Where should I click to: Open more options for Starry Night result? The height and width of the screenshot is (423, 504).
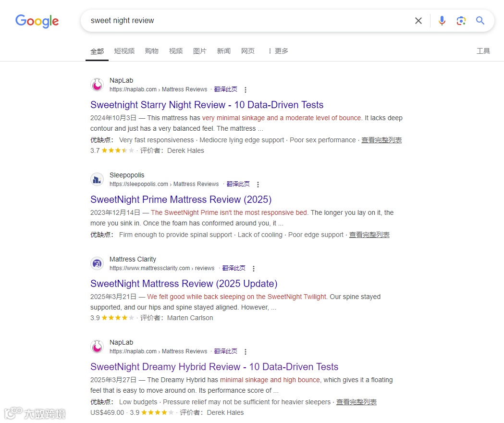pos(246,90)
